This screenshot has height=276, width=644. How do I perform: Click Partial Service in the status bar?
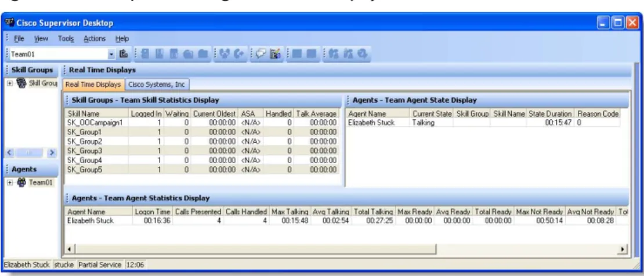pos(100,265)
